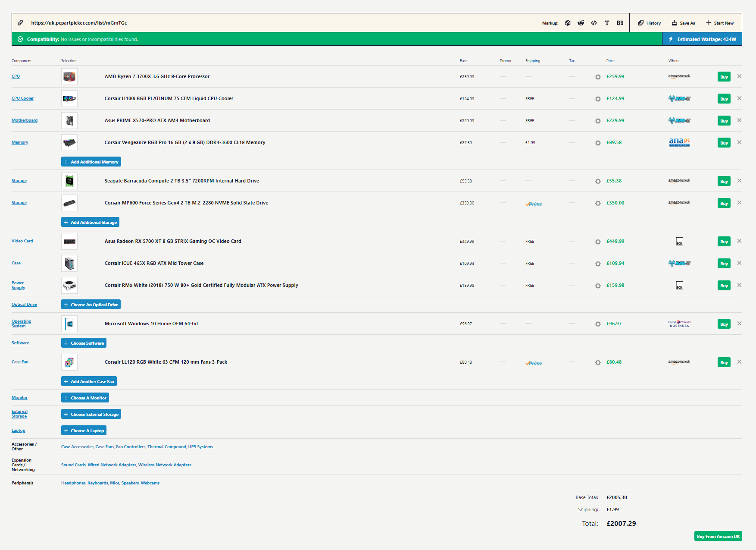Select the HTML code markup icon

pos(594,23)
